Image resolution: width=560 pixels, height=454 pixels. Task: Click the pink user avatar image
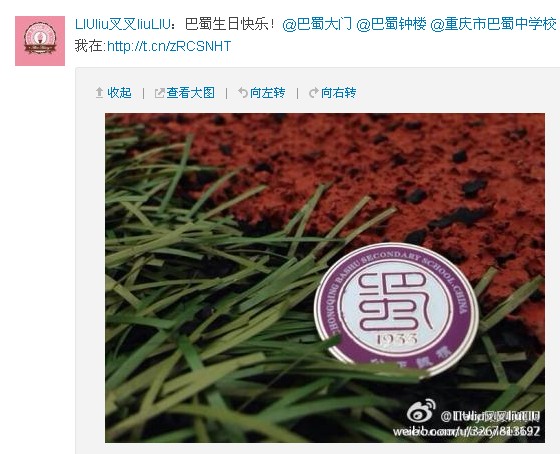point(40,41)
